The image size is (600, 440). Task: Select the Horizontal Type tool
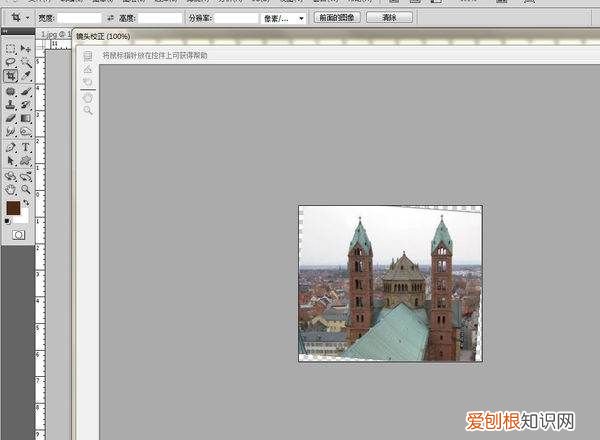coord(26,147)
